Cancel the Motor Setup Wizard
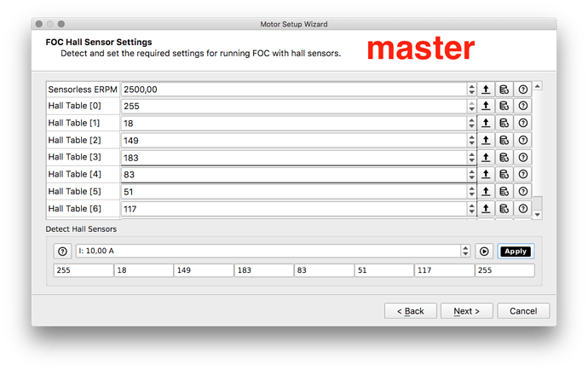 point(523,311)
